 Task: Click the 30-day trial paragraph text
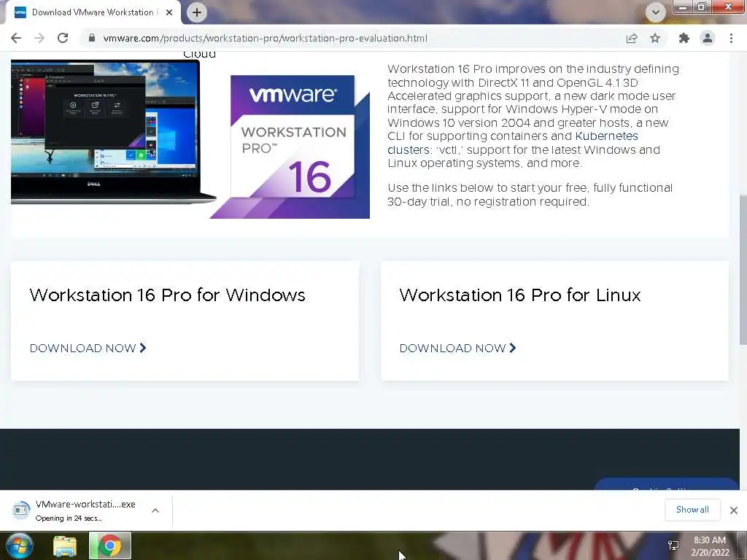(530, 195)
